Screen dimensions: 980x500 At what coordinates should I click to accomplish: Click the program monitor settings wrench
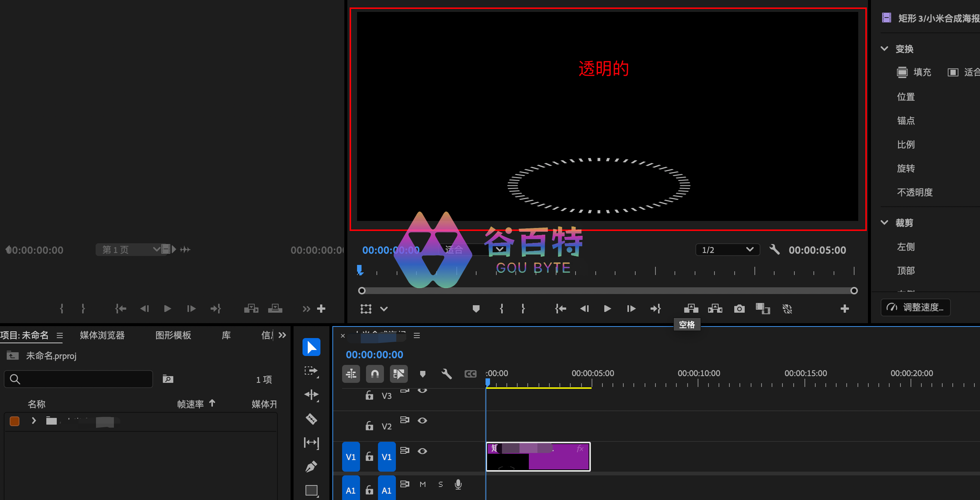774,250
